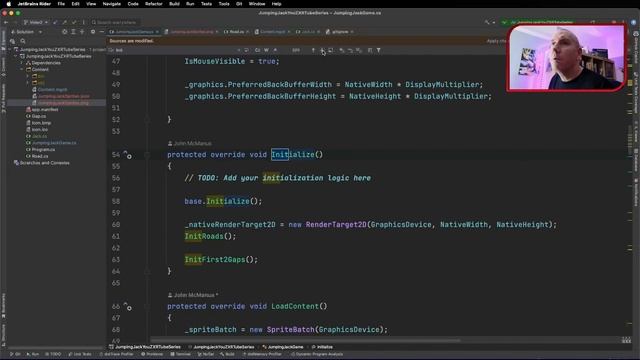Image resolution: width=640 pixels, height=360 pixels.
Task: Expand the bin folder under Content
Action: click(28, 76)
